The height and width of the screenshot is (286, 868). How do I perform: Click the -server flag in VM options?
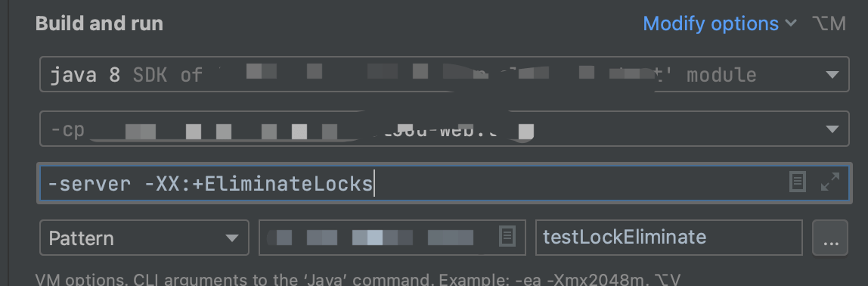[90, 183]
